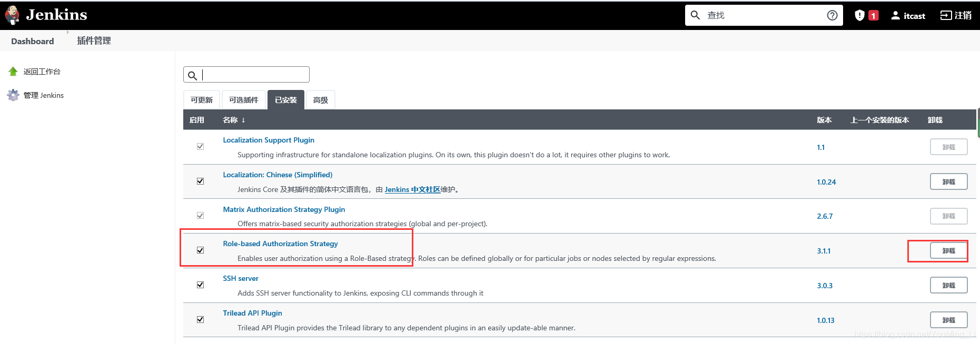This screenshot has width=980, height=344.
Task: Click 上一个安装的版本 column header
Action: click(879, 120)
